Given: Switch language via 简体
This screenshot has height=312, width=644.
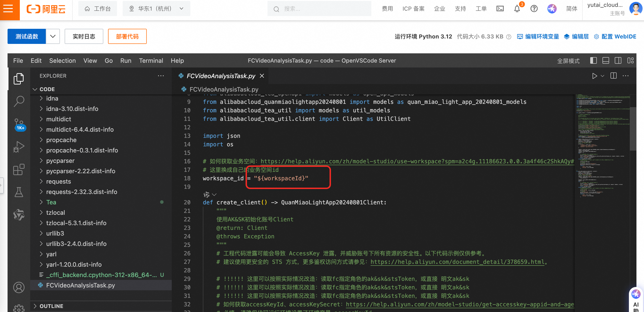Looking at the screenshot, I should point(572,9).
